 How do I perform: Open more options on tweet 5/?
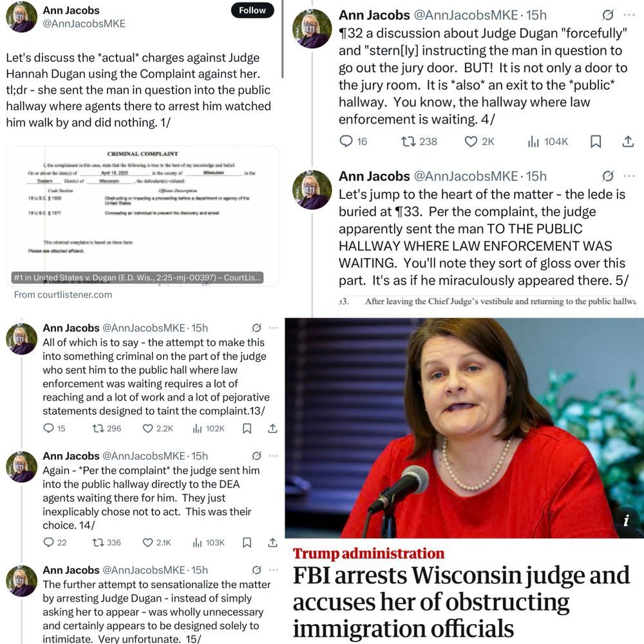tap(629, 176)
